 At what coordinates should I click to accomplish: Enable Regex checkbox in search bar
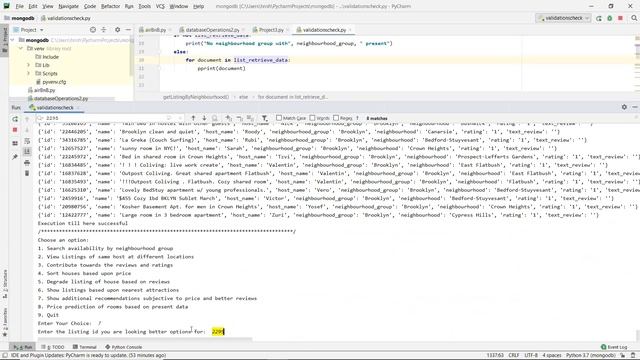336,118
